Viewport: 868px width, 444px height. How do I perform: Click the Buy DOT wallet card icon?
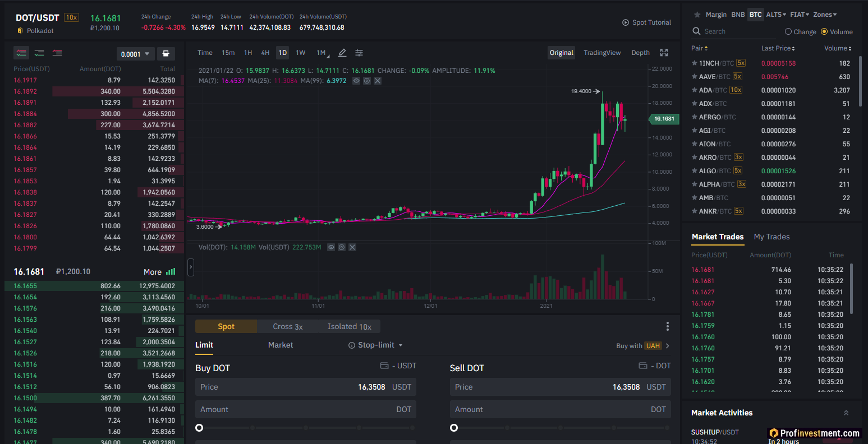(x=384, y=366)
